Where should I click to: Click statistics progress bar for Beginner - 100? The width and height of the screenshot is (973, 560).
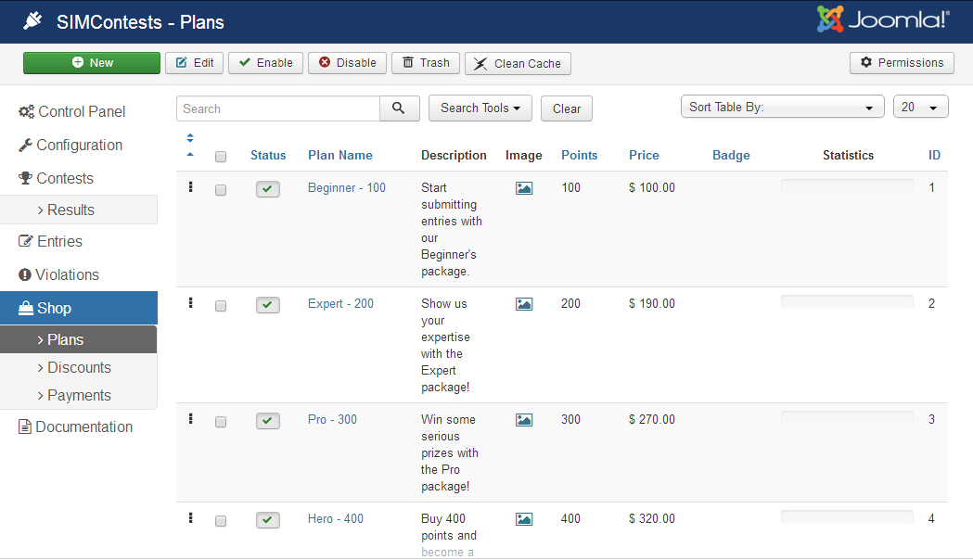[847, 185]
